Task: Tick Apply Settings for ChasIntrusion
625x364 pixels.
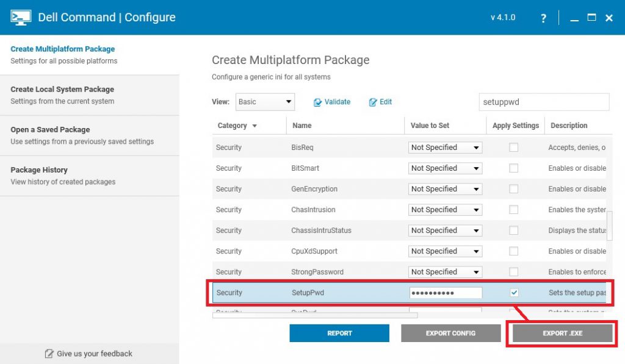Action: click(514, 210)
